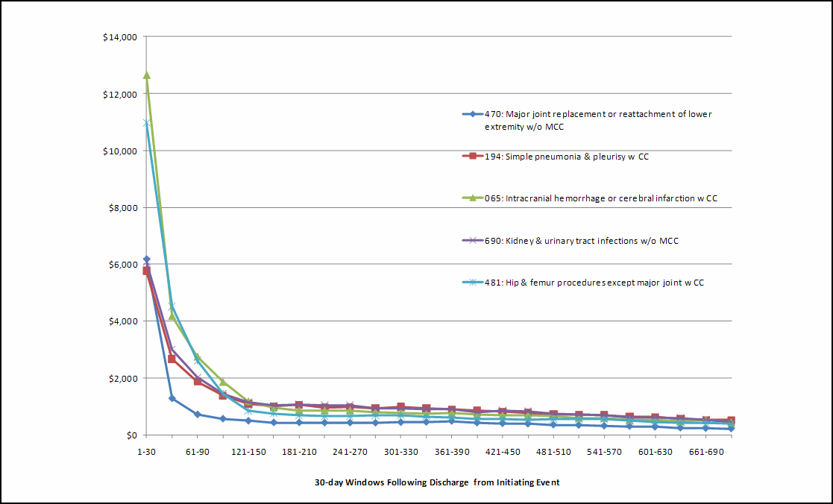833x504 pixels.
Task: Click the $0 y-axis label
Action: [x=129, y=435]
